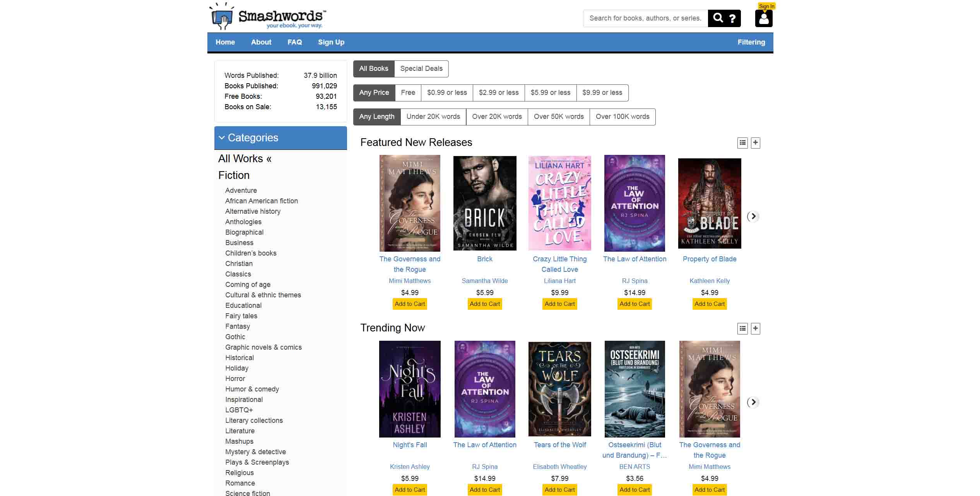980x496 pixels.
Task: Open the Home menu item
Action: click(225, 42)
